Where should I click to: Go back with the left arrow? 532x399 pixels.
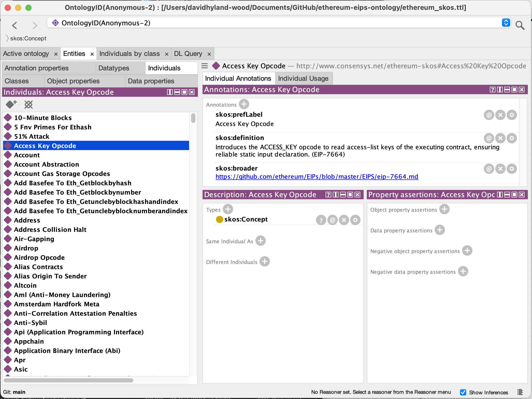click(x=15, y=25)
